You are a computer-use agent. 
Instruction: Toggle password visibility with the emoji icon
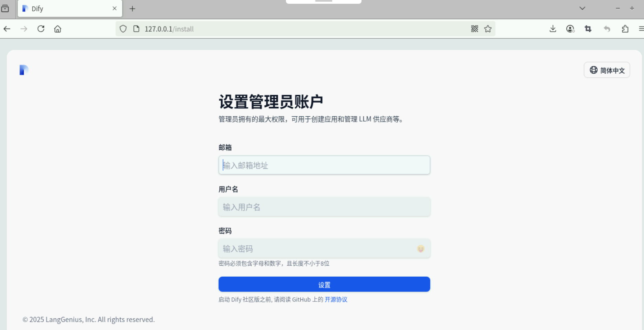coord(421,248)
